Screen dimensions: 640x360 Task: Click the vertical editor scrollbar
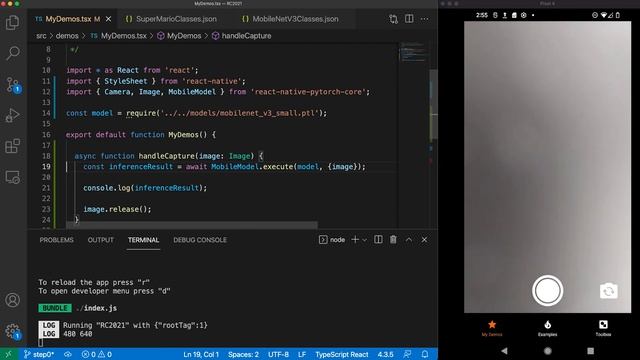433,104
